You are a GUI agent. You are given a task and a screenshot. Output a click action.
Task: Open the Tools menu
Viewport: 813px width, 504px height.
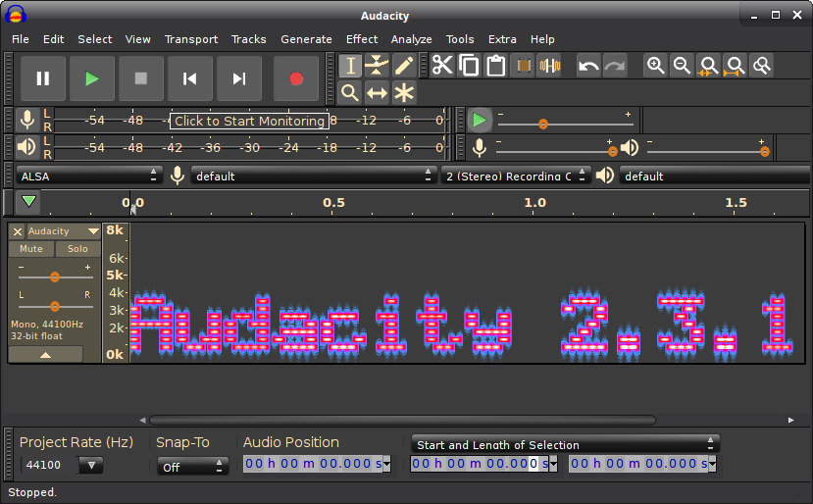click(460, 39)
